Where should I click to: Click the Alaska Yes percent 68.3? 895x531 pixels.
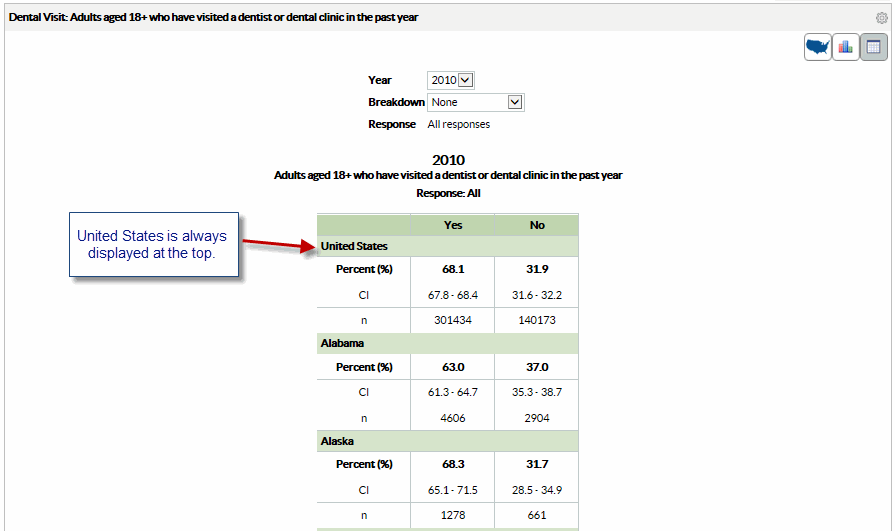(453, 464)
